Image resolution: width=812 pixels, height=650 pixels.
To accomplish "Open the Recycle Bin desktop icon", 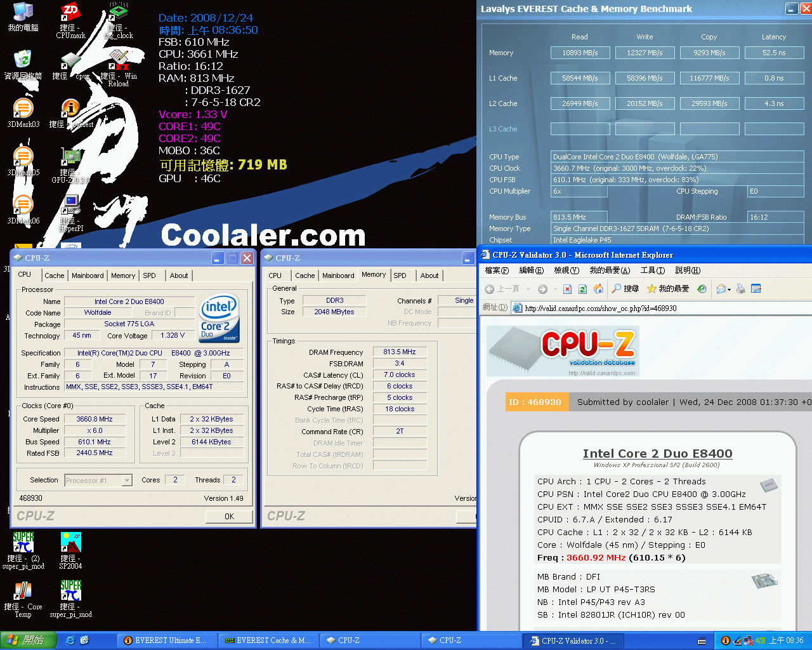I will tap(23, 64).
